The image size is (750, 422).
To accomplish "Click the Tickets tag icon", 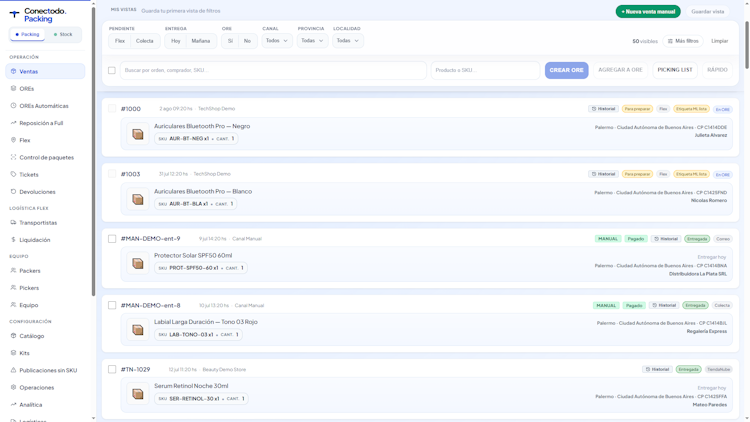I will point(13,175).
